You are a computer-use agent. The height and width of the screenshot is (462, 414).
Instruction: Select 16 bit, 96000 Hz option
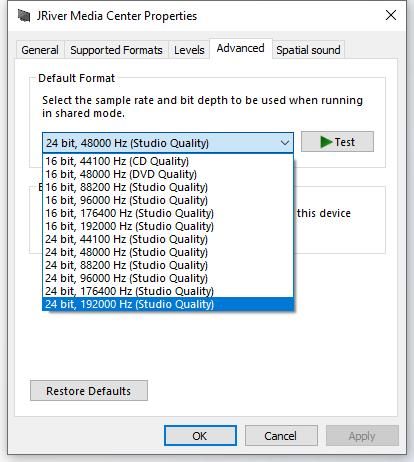pos(168,200)
